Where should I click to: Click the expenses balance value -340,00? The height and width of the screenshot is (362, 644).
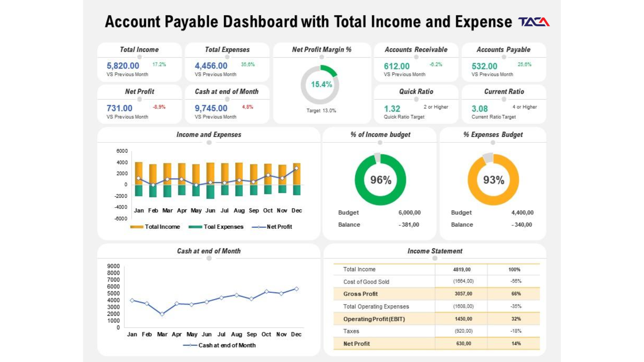tap(522, 225)
